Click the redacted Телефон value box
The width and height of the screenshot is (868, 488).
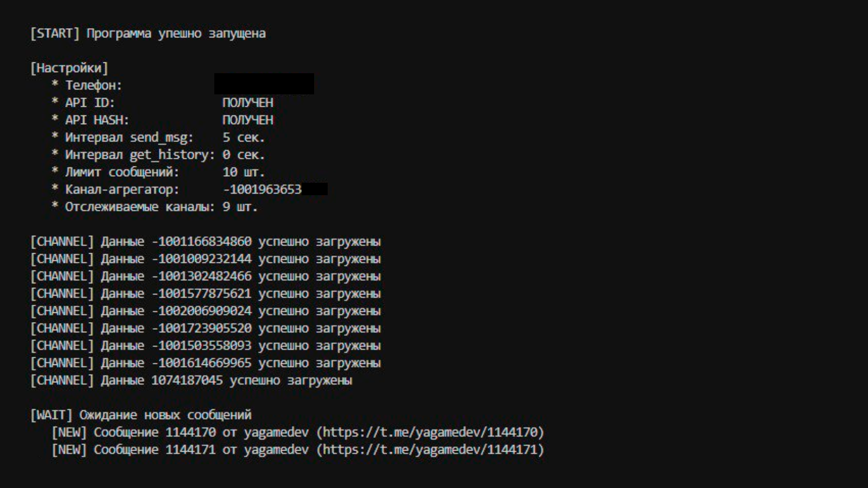264,84
